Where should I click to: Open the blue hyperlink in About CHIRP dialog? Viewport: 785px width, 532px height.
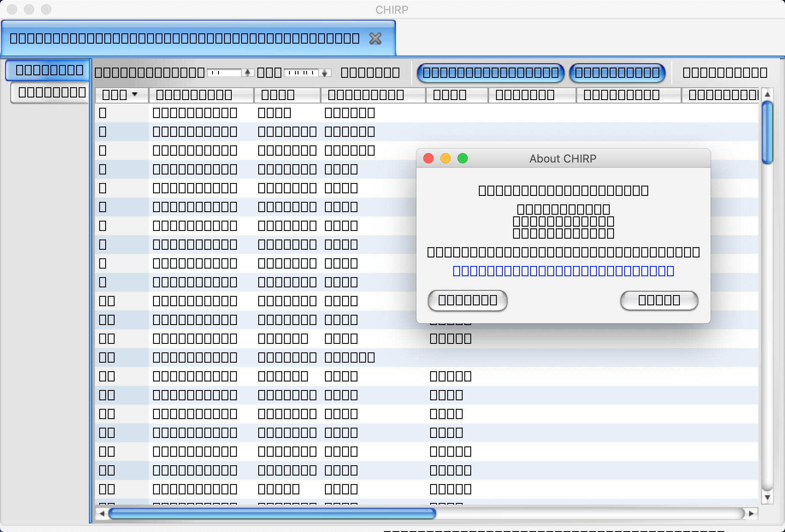(564, 271)
